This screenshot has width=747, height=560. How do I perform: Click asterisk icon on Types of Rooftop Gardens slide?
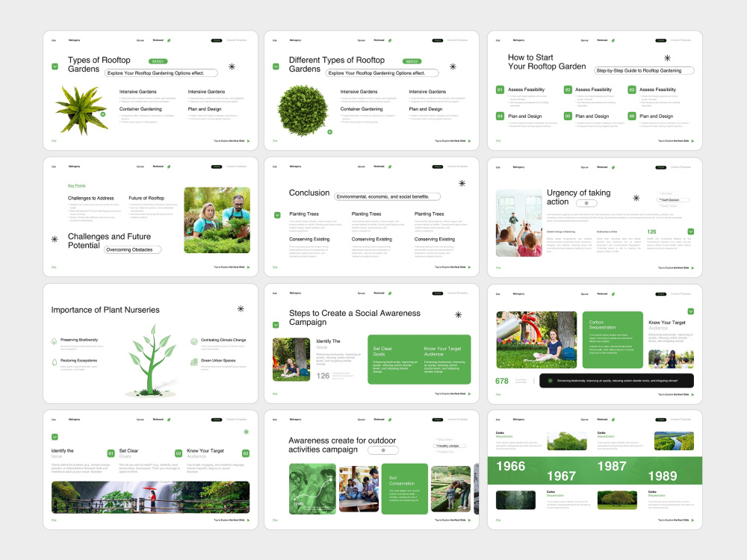(x=232, y=66)
